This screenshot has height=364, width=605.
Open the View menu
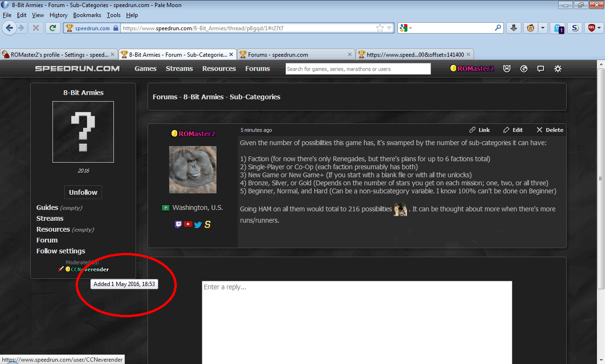point(38,15)
